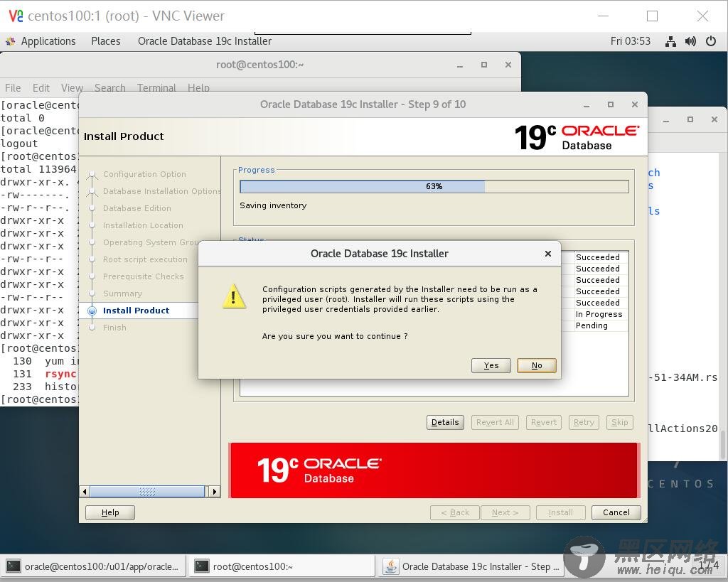Open Terminal menu in root terminal
Screen dimensions: 728x582
pyautogui.click(x=156, y=87)
